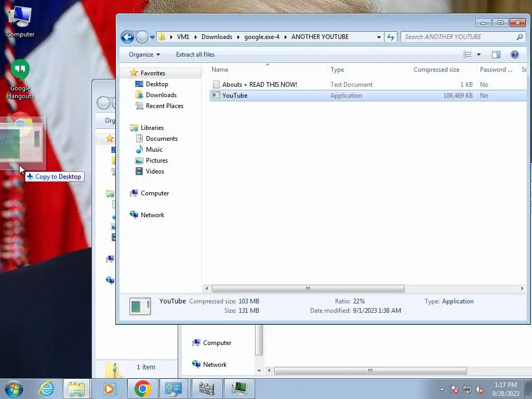
Task: Select Network in the back Explorer window
Action: click(209, 364)
